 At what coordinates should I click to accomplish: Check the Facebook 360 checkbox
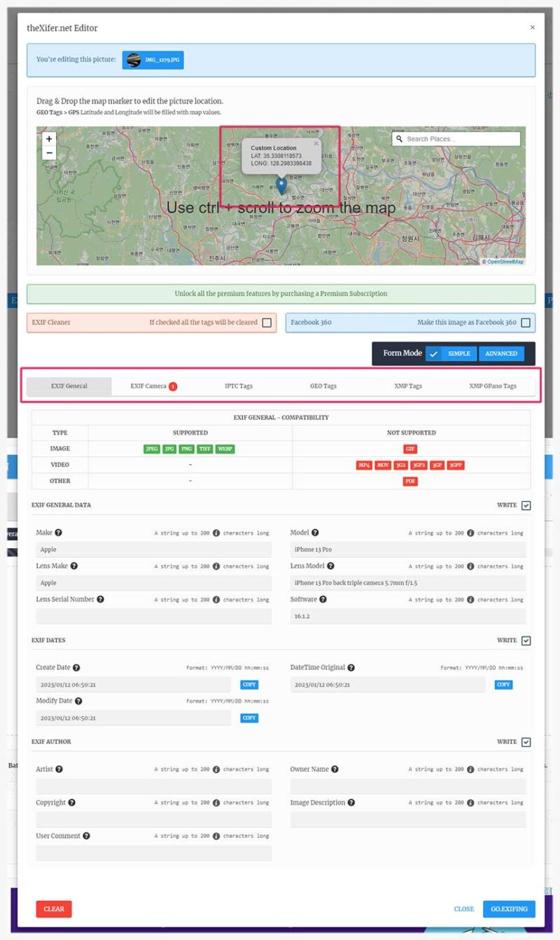526,323
